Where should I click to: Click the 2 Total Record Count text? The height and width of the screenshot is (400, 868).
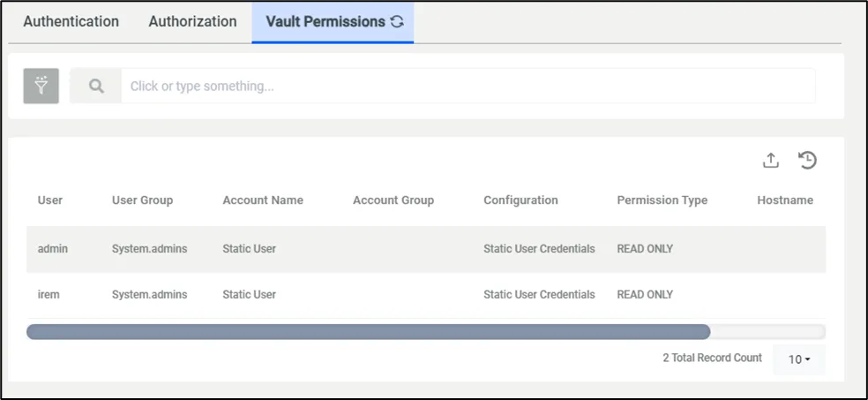click(713, 358)
